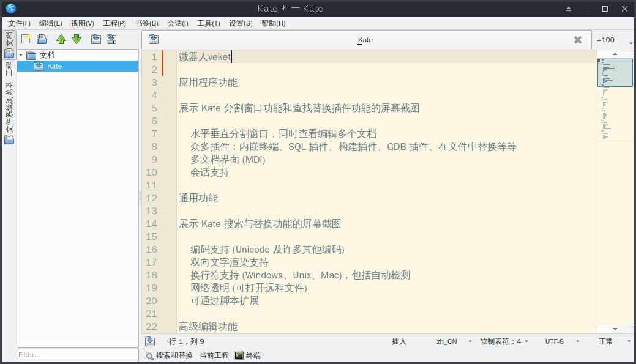Viewport: 636px width, 364px height.
Task: Click the new document icon in the documents toolbar
Action: (x=26, y=39)
